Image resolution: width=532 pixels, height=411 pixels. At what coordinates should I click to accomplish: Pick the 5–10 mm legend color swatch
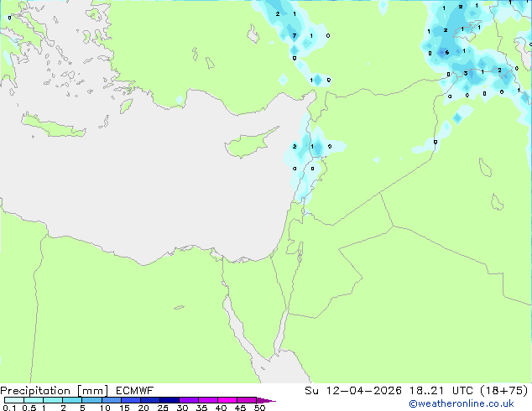point(91,400)
